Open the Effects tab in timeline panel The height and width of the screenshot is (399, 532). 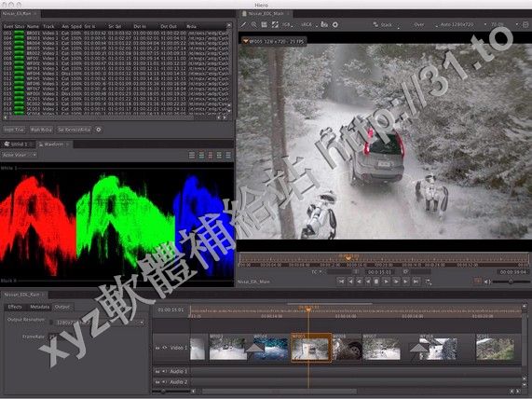(x=15, y=307)
